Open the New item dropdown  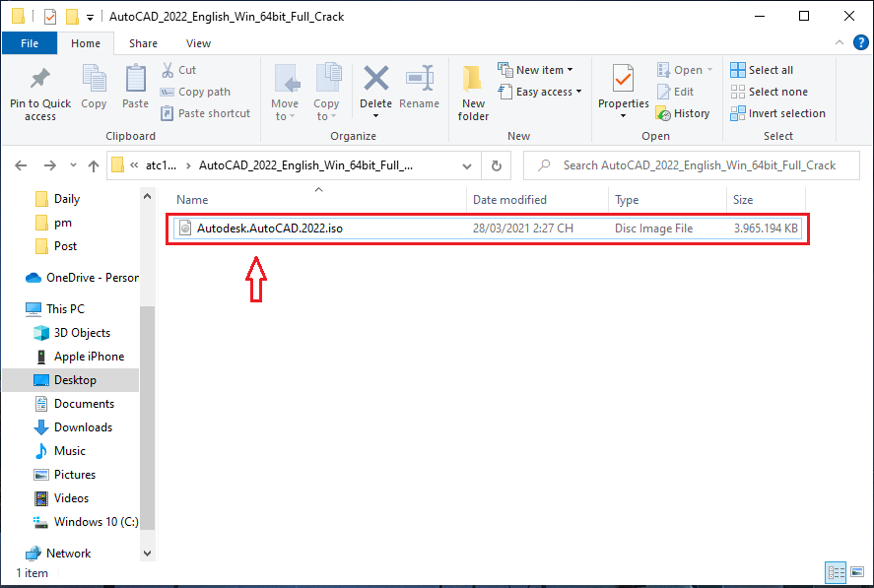pos(535,70)
